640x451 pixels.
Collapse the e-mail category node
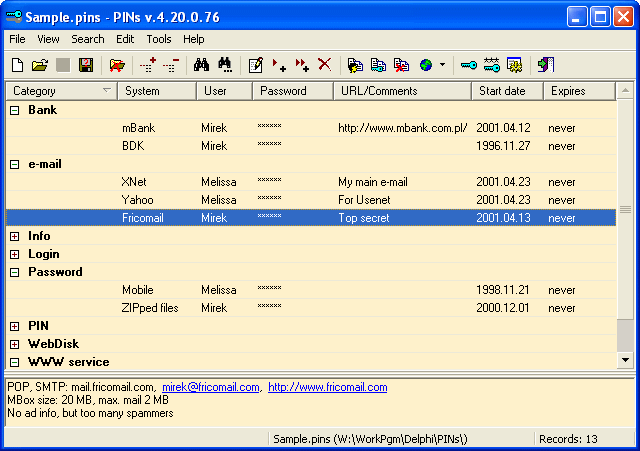(14, 164)
